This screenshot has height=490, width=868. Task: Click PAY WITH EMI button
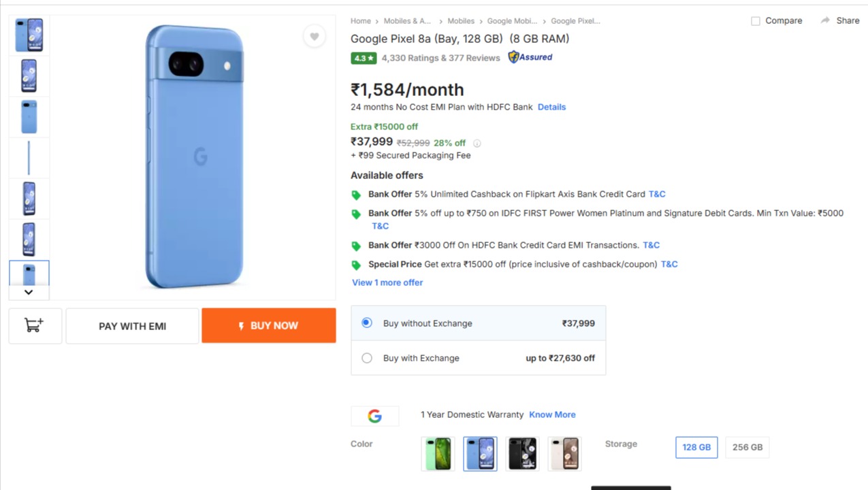[x=132, y=326]
